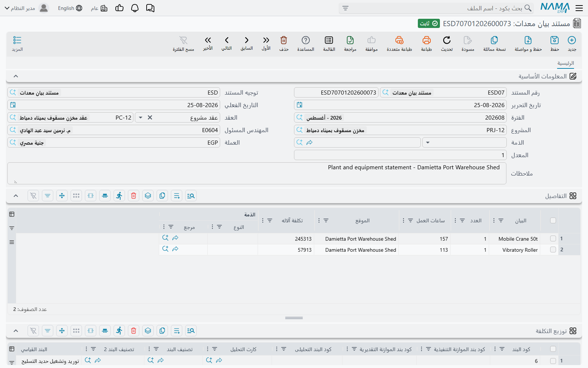Open the الذمة type dropdown

click(x=428, y=143)
